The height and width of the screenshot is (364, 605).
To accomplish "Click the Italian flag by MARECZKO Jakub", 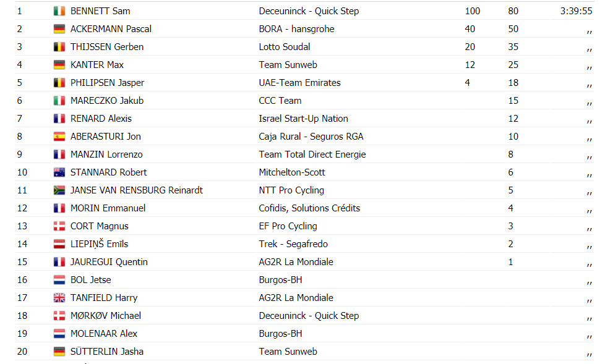I will (x=59, y=101).
